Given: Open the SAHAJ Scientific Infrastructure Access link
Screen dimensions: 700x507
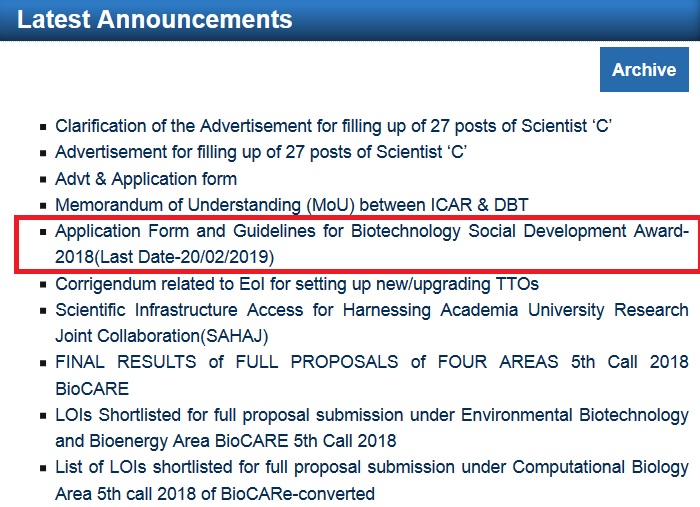Looking at the screenshot, I should [372, 323].
